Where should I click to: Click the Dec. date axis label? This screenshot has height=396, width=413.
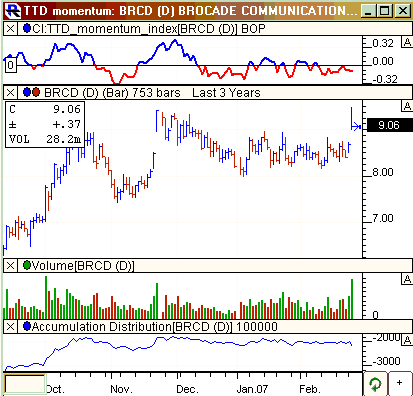[x=187, y=389]
